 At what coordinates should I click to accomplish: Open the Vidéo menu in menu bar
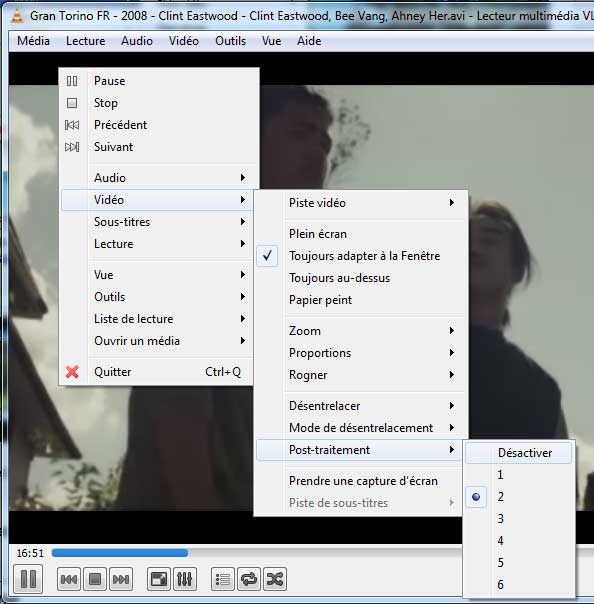coord(184,41)
